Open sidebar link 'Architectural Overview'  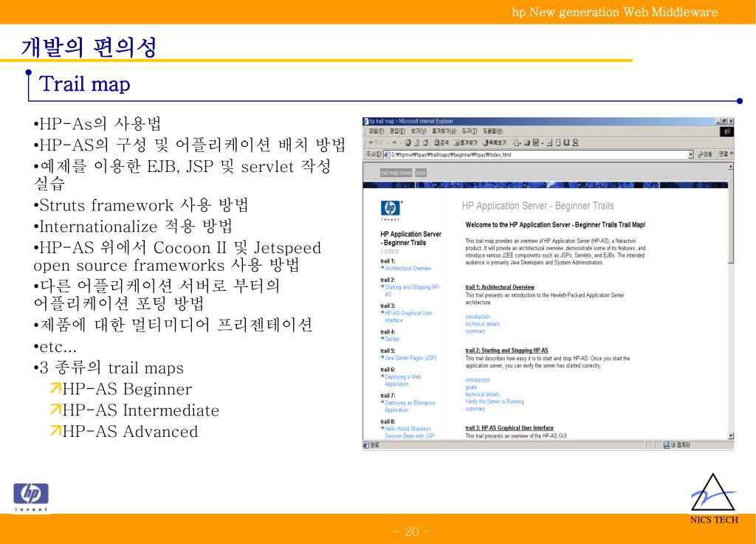tap(408, 269)
